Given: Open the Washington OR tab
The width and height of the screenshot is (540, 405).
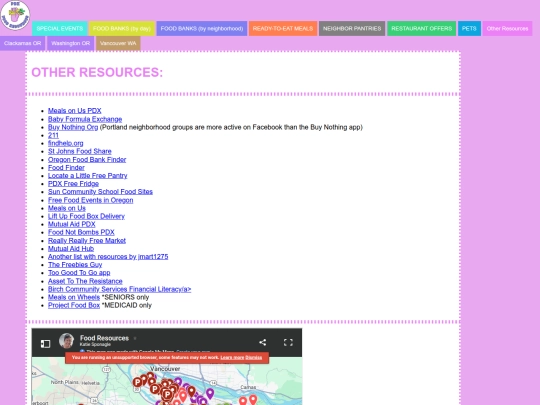Looking at the screenshot, I should (x=70, y=43).
